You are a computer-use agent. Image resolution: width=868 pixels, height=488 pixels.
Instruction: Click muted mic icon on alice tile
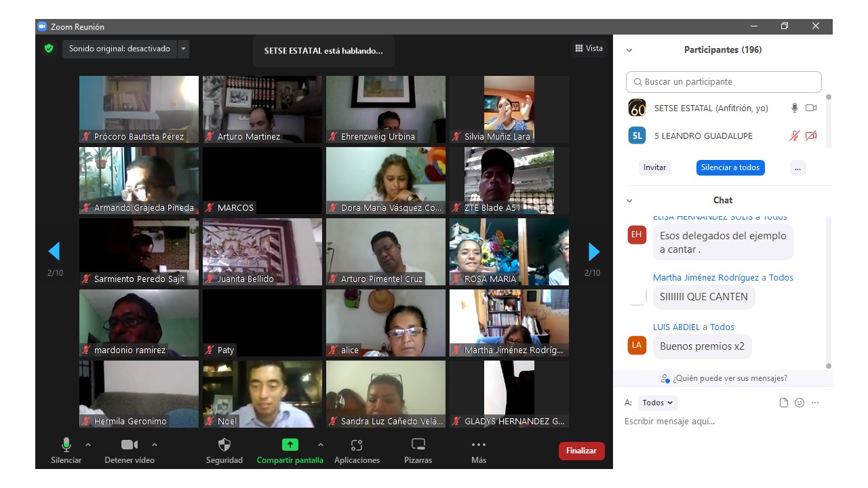pos(333,350)
